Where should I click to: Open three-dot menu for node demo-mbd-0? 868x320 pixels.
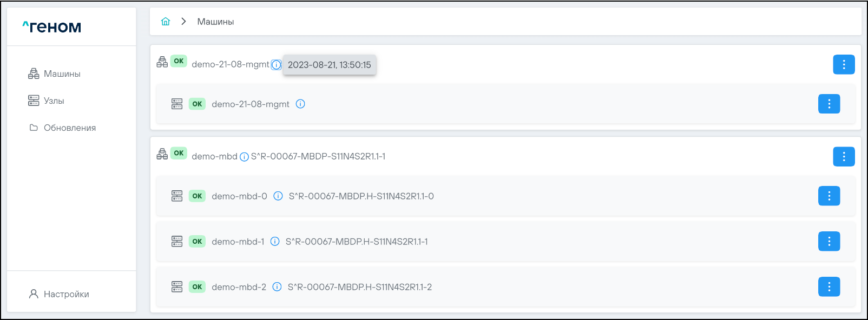828,196
